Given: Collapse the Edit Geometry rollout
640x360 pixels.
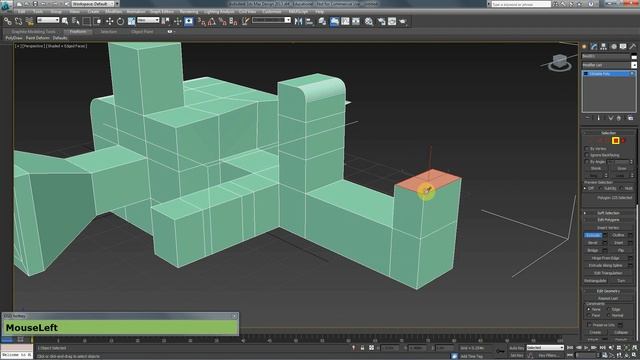Looking at the screenshot, I should (608, 291).
